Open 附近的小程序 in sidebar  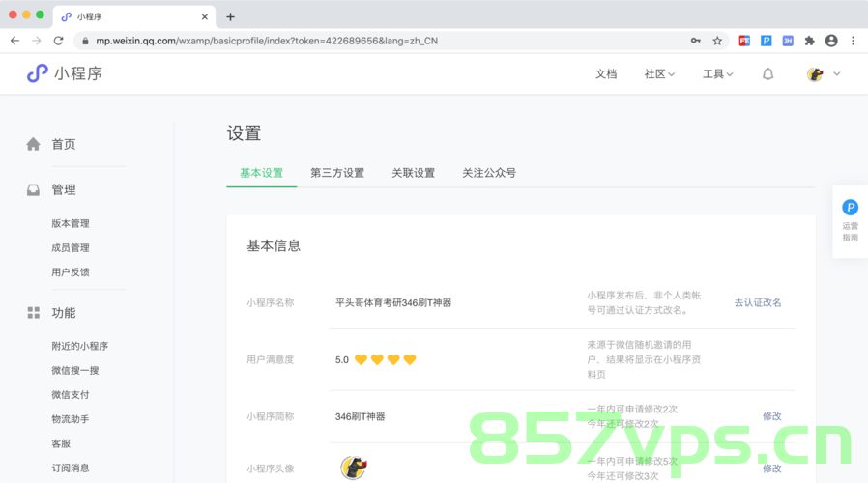coord(79,346)
